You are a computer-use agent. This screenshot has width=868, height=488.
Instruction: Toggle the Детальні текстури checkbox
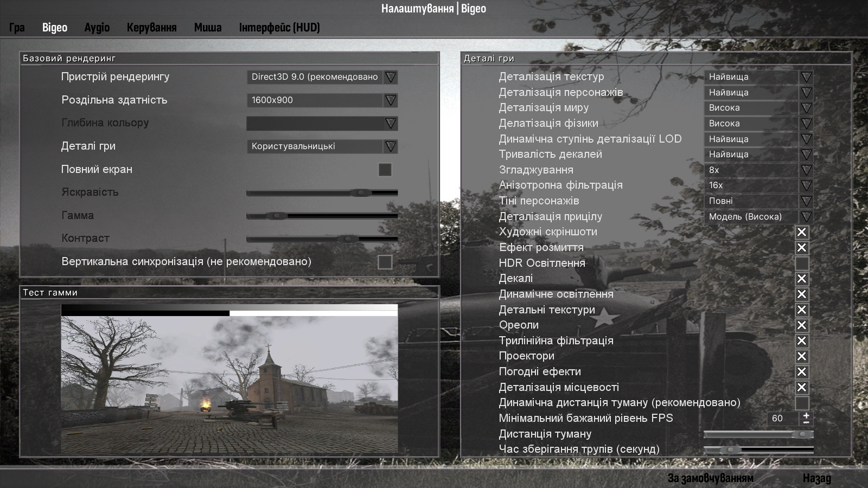pos(802,310)
